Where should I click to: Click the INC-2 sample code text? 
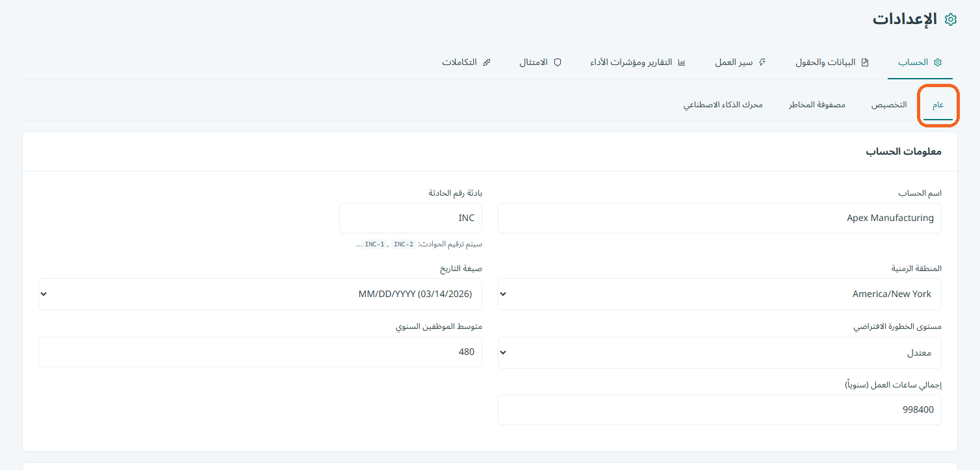(404, 244)
